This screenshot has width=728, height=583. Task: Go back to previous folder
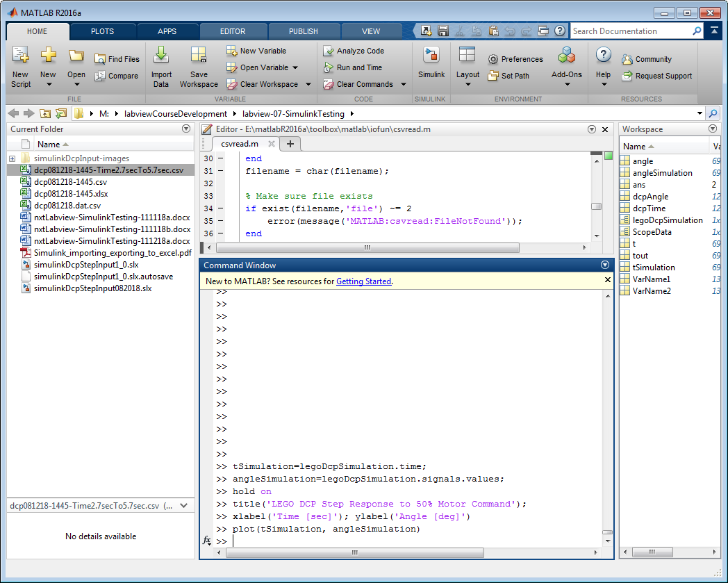click(13, 113)
